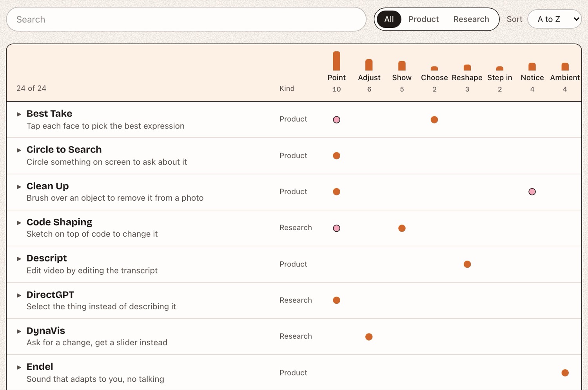
Task: Select the All filter pill
Action: point(389,19)
